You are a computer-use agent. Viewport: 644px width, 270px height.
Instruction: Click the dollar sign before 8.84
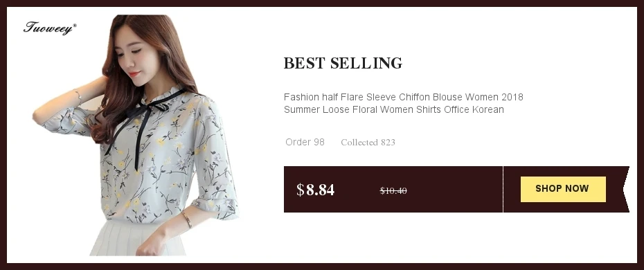[x=301, y=190]
